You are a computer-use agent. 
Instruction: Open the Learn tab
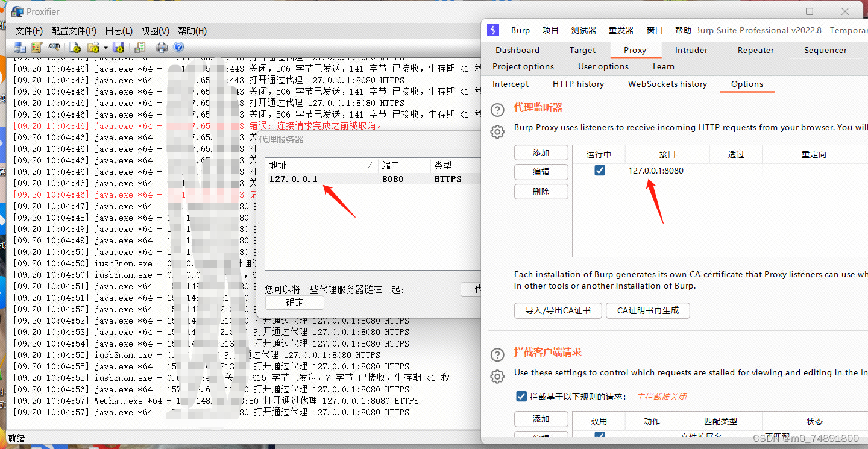(x=664, y=66)
